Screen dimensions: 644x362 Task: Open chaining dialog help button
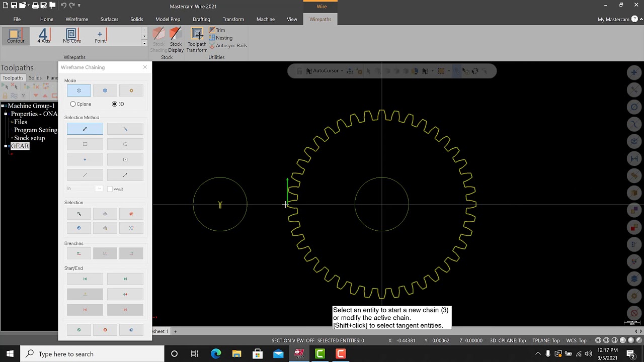coord(131,330)
